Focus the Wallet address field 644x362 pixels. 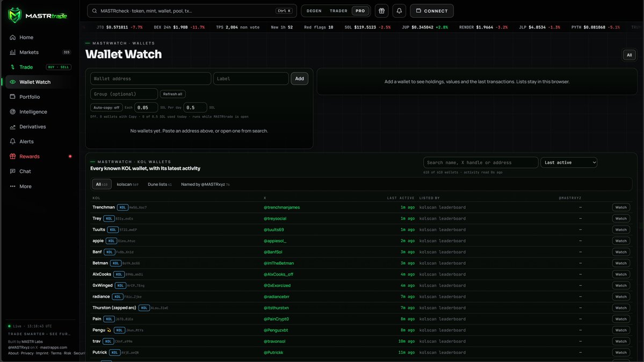pos(150,78)
